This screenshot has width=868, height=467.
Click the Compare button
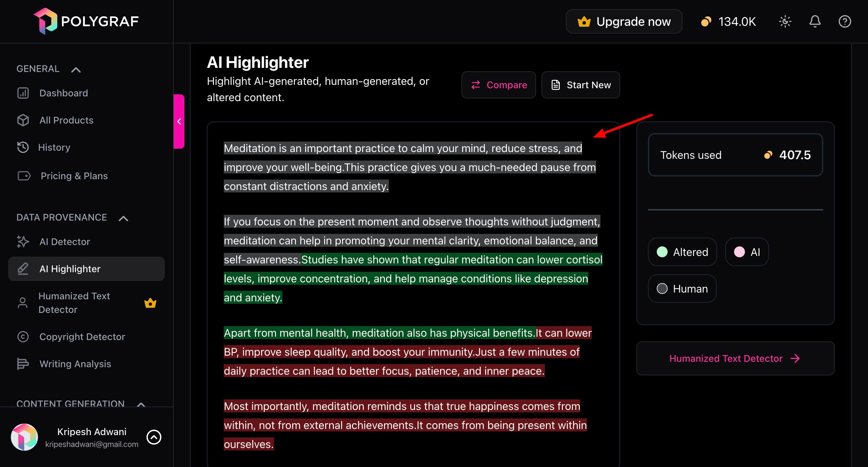coord(498,85)
